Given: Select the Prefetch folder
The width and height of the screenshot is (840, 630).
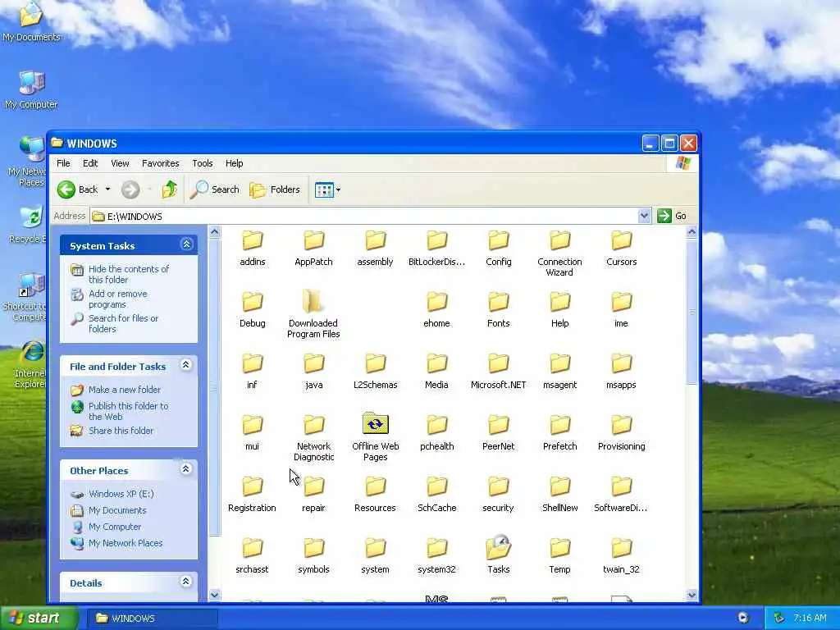Looking at the screenshot, I should click(559, 433).
